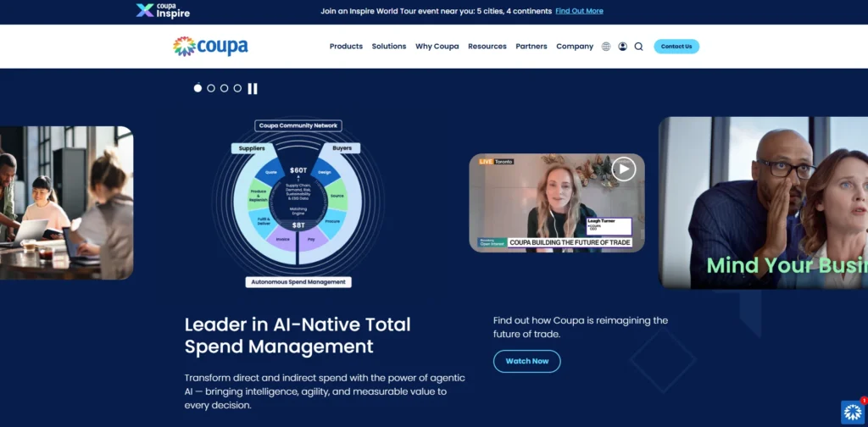The width and height of the screenshot is (868, 427).
Task: Open the Partners menu
Action: coord(531,47)
